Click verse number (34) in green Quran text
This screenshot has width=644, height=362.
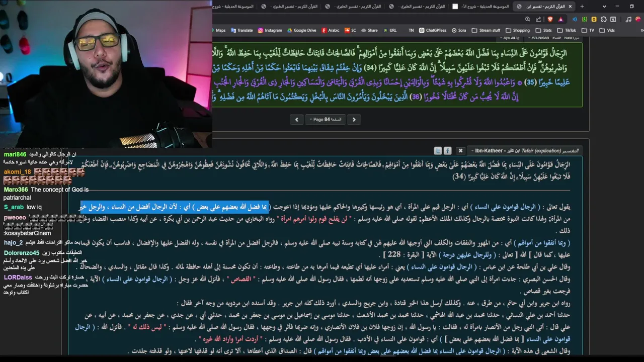(370, 67)
